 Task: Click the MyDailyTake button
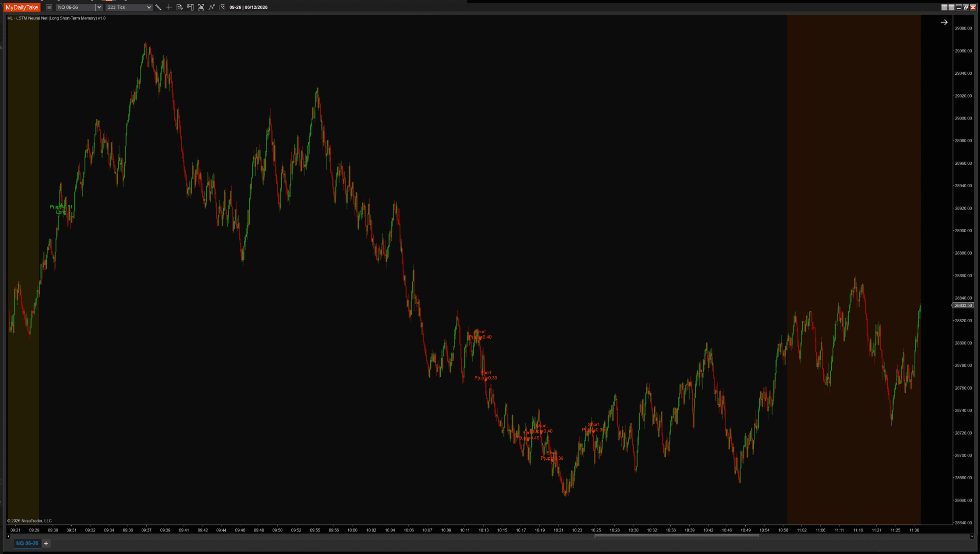(22, 7)
